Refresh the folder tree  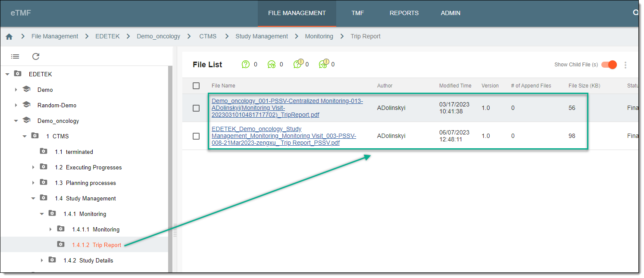(x=36, y=56)
